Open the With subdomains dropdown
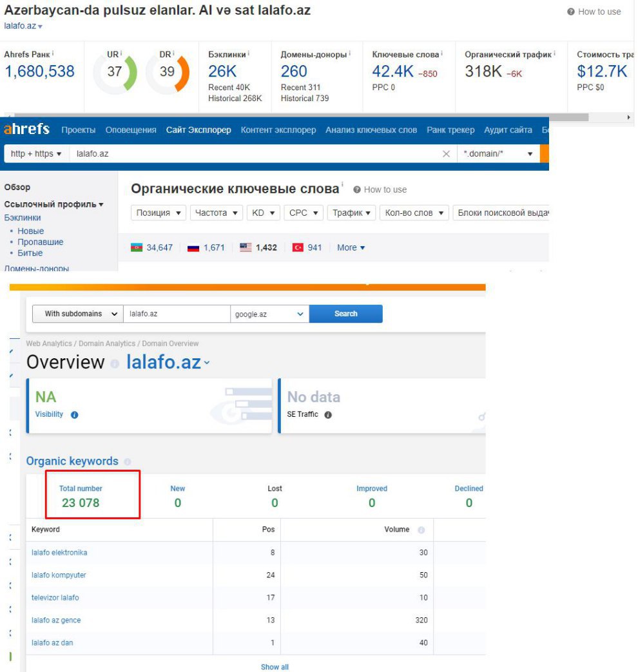 click(77, 314)
